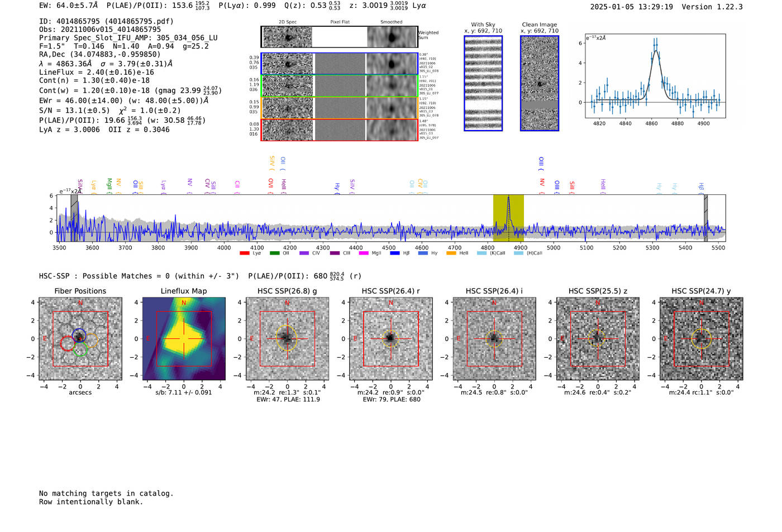Click the s/b: 7.11 +/- 0.091 caption
Viewport: 782px width, 532px height.
[x=184, y=392]
